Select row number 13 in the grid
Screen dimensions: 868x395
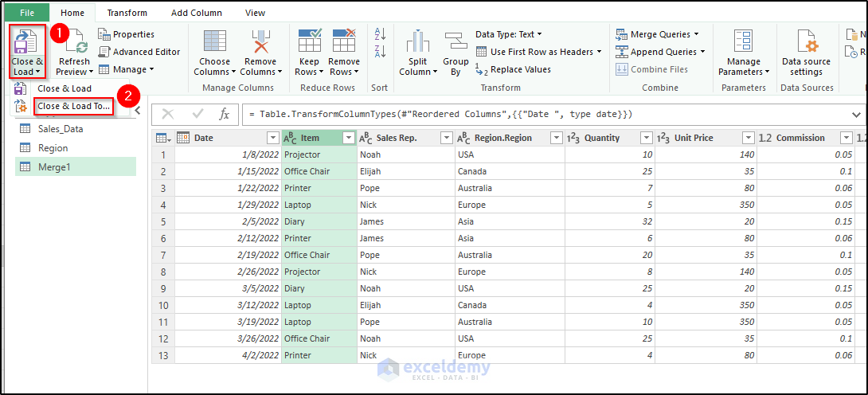pyautogui.click(x=163, y=355)
